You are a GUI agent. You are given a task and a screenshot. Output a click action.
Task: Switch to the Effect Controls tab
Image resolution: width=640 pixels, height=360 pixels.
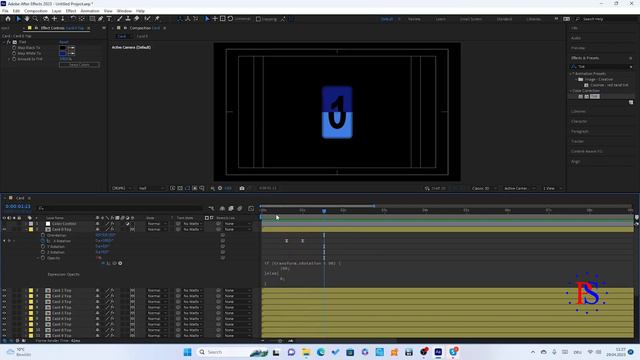pos(62,28)
